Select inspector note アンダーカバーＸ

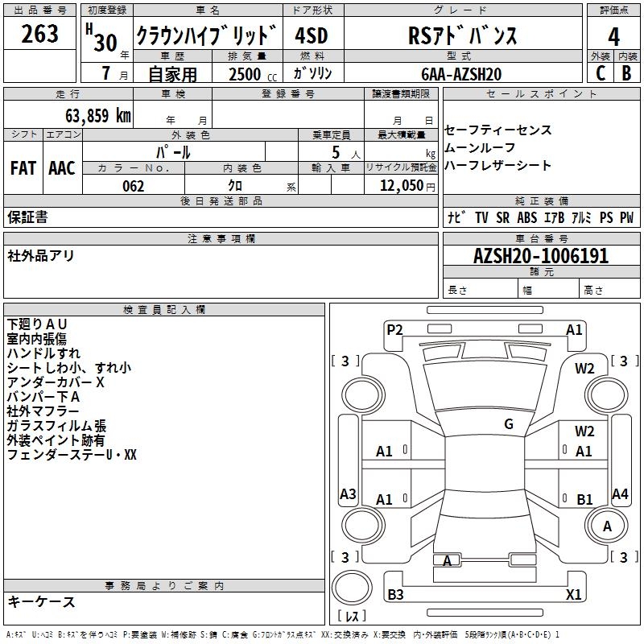(56, 382)
